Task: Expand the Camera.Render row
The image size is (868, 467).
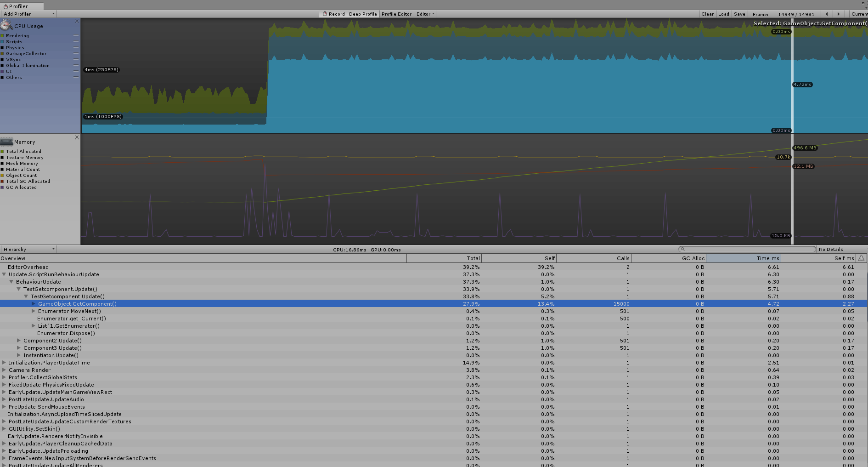Action: 4,370
